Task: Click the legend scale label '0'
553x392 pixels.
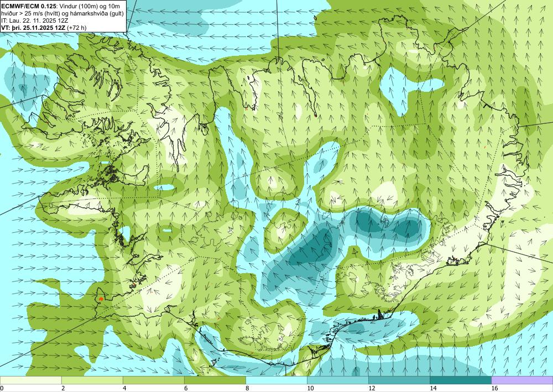Action: click(x=2, y=388)
